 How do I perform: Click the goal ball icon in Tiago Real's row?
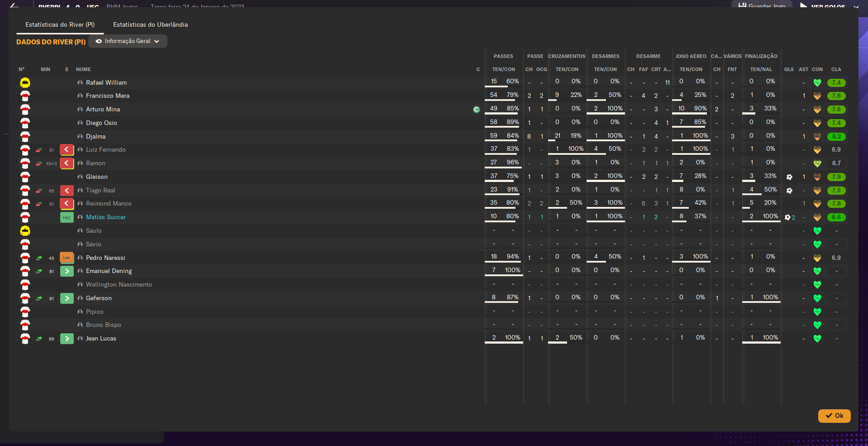click(x=789, y=191)
